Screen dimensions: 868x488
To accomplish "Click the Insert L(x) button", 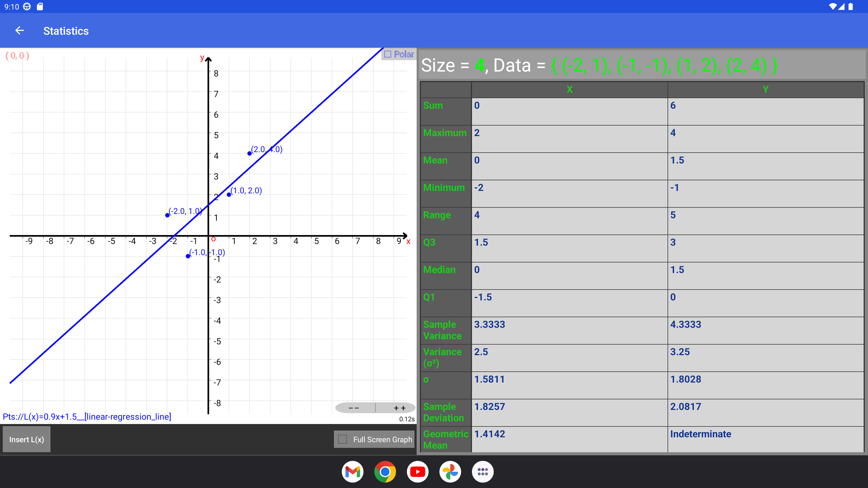I will [x=27, y=439].
